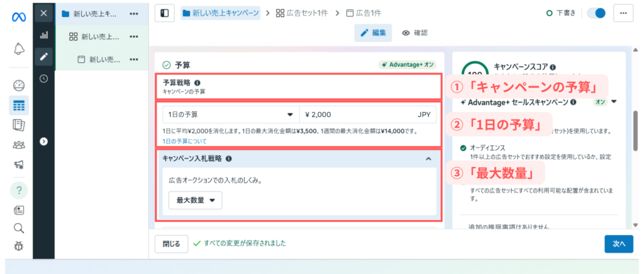Open the help question mark icon
644x274 pixels.
tap(19, 190)
